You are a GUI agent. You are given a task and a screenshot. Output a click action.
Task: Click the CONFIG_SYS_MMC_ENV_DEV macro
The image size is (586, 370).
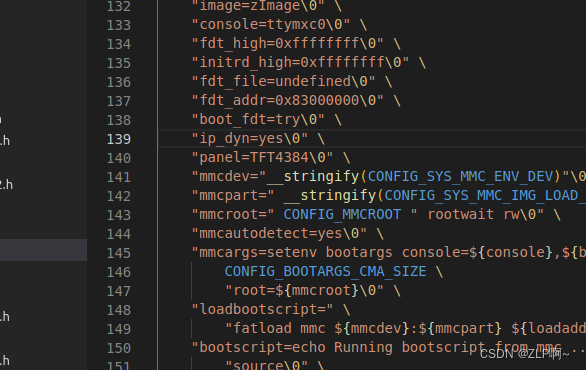pos(460,176)
